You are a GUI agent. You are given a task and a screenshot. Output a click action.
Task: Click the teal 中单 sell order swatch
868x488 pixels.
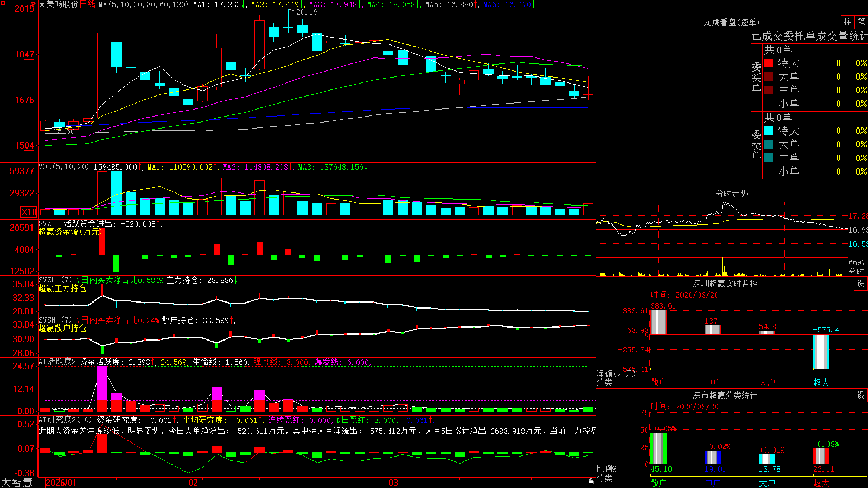[768, 158]
